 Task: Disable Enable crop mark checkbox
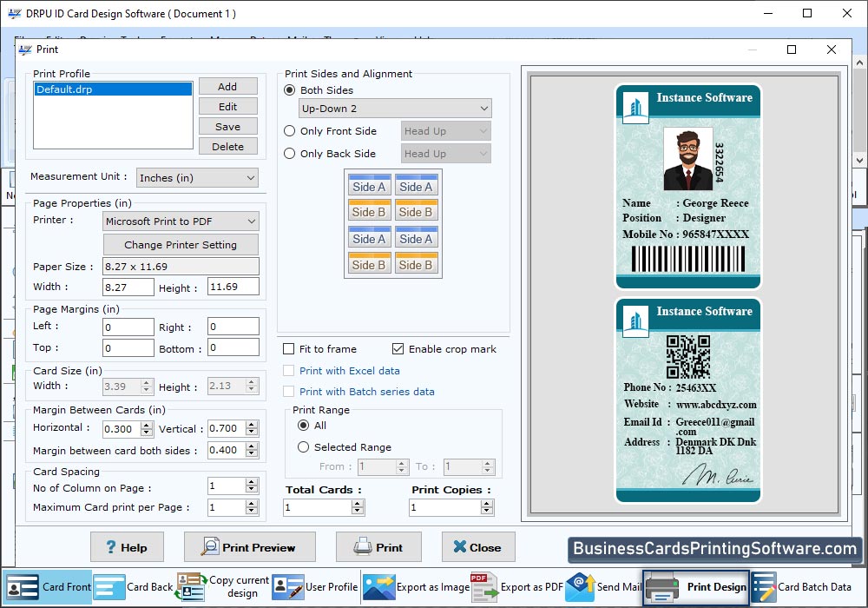pyautogui.click(x=398, y=349)
